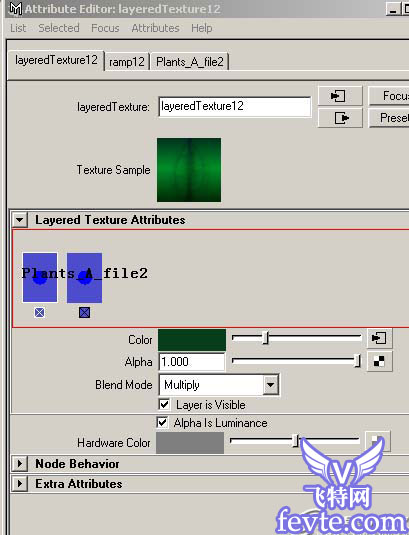Toggle the Alpha Is Luminance checkbox
This screenshot has height=535, width=409.
(x=162, y=423)
